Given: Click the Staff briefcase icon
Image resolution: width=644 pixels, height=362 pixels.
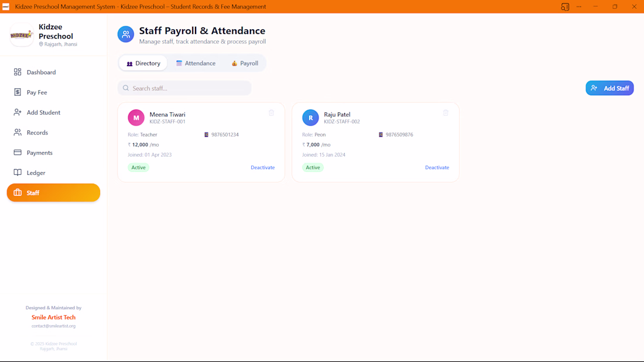Looking at the screenshot, I should click(x=18, y=192).
